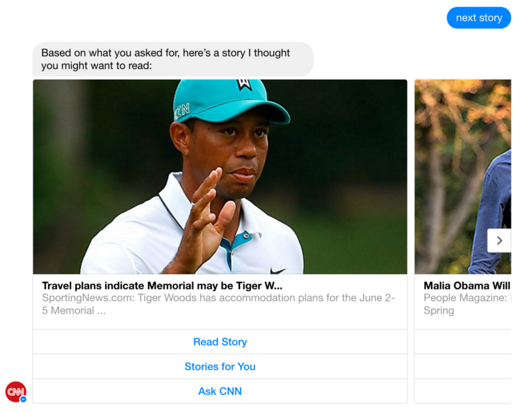Viewport: 532px width, 412px height.
Task: Click the Nike swoosh on the white shirt
Action: (x=277, y=271)
